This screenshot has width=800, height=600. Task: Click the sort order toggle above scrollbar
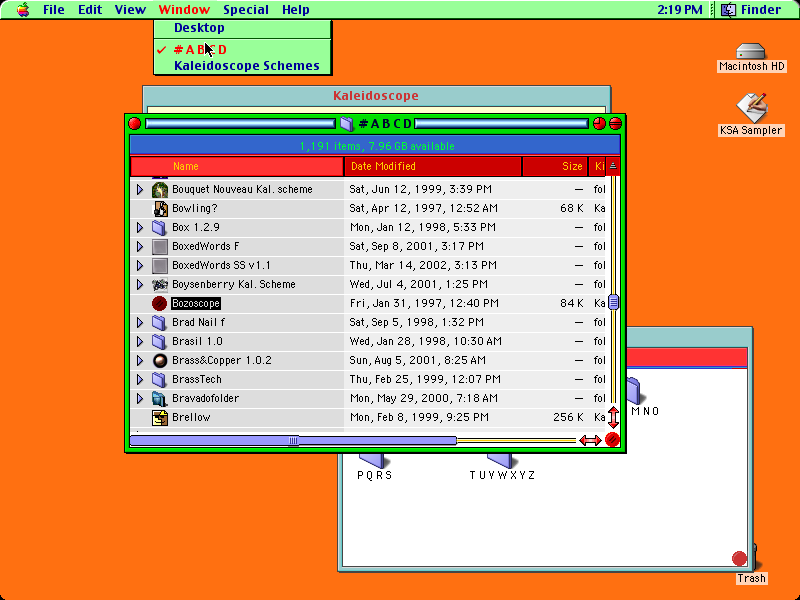[x=613, y=166]
